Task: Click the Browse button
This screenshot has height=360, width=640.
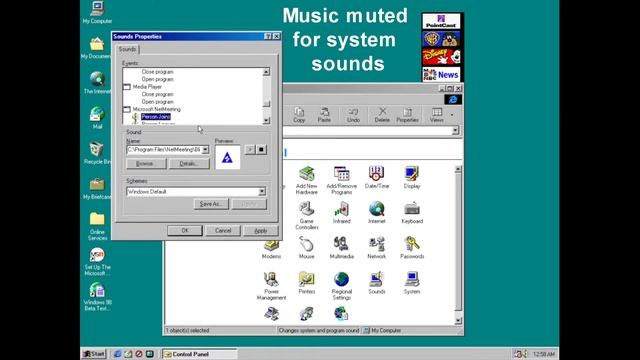Action: pos(146,163)
